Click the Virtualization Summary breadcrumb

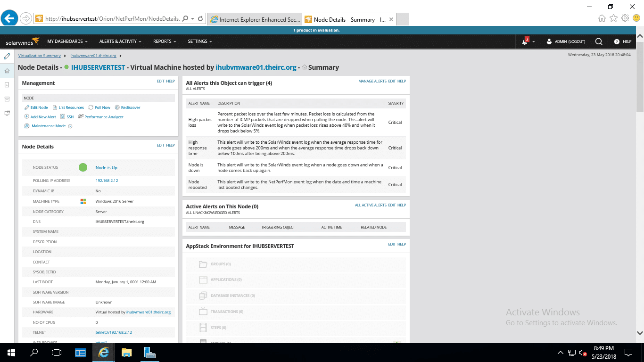tap(40, 56)
